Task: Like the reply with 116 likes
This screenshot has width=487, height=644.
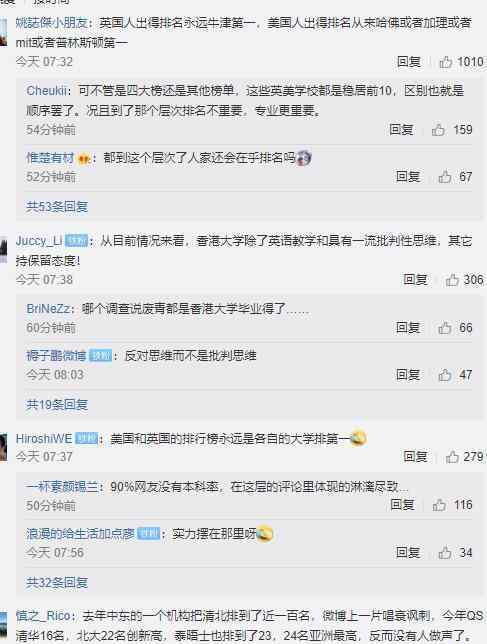Action: [439, 505]
